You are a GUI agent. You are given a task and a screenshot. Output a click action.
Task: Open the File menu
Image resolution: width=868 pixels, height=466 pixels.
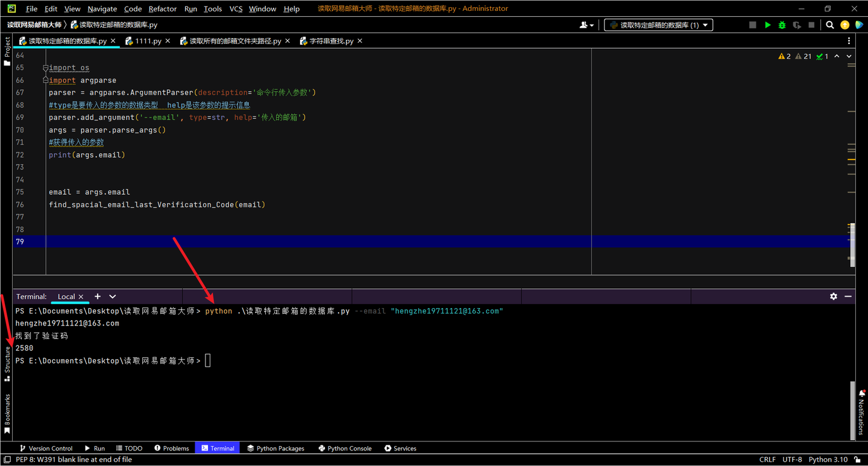tap(31, 9)
